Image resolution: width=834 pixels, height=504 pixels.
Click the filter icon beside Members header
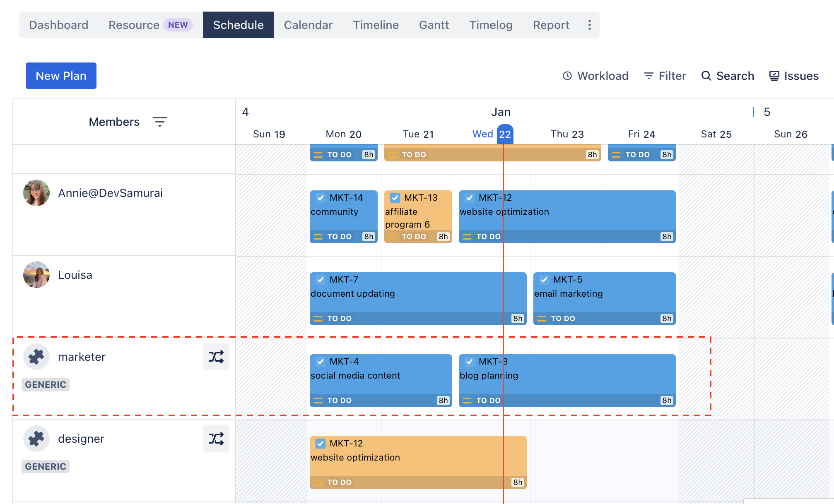pyautogui.click(x=160, y=121)
